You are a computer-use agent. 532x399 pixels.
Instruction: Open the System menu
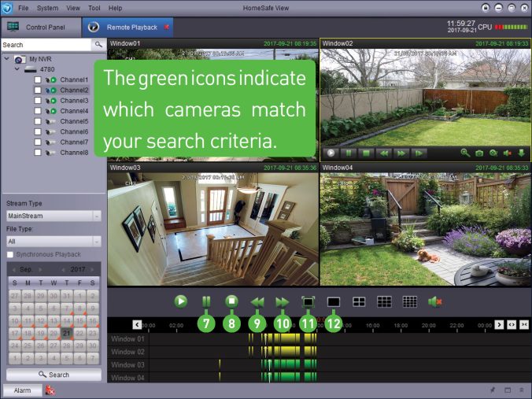[47, 7]
